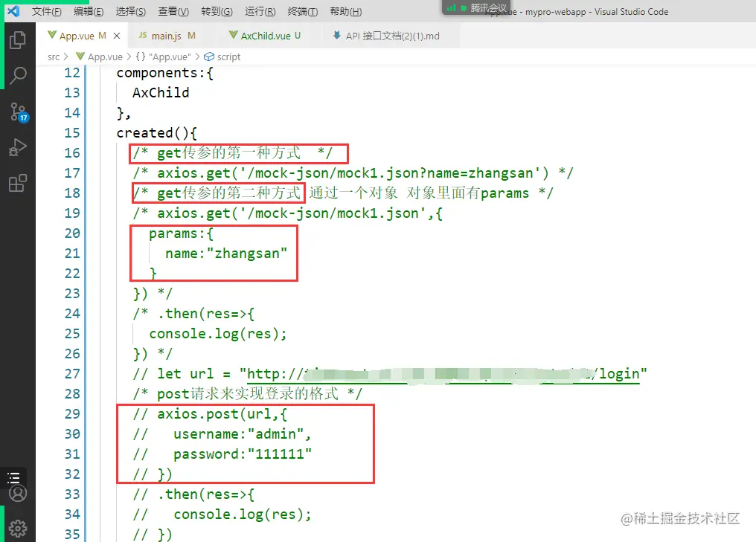This screenshot has height=542, width=756.
Task: Click the Vue icon on App.vue tab
Action: (x=52, y=35)
